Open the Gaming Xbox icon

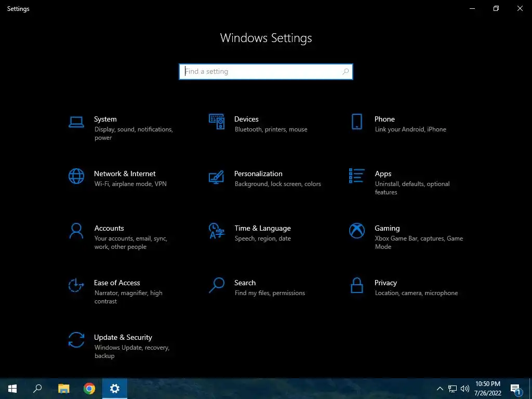(356, 231)
